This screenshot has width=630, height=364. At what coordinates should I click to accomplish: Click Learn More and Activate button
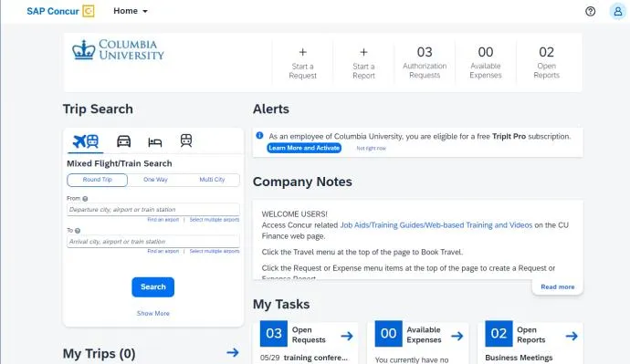coord(304,148)
